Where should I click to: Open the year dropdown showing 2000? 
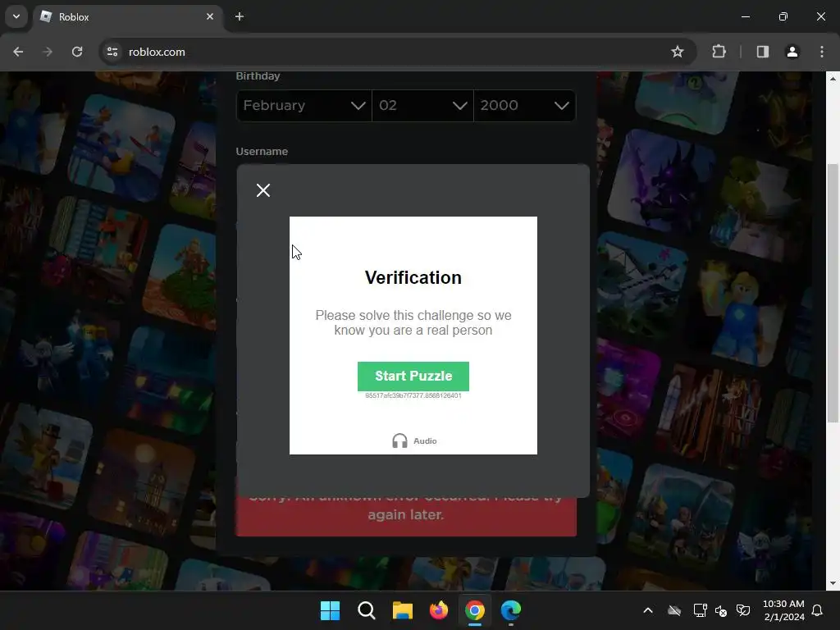[x=524, y=106]
